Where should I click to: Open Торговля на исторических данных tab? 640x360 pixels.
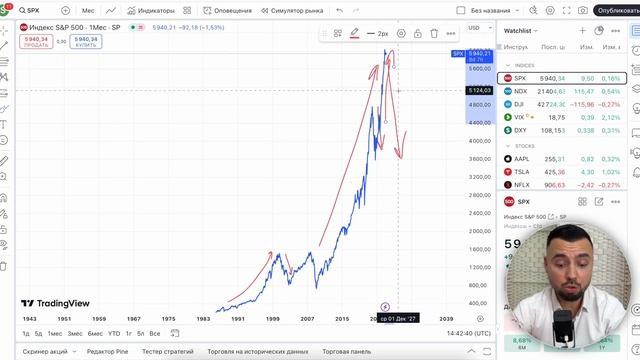pos(258,351)
